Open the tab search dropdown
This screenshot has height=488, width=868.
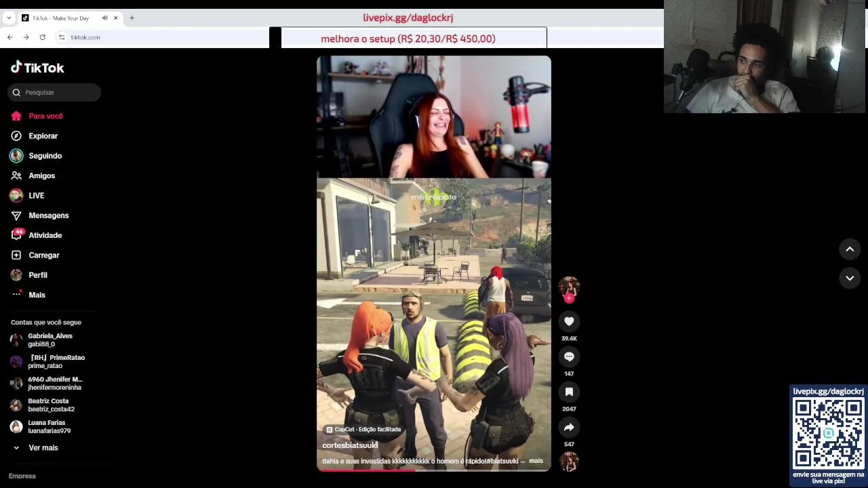point(8,18)
